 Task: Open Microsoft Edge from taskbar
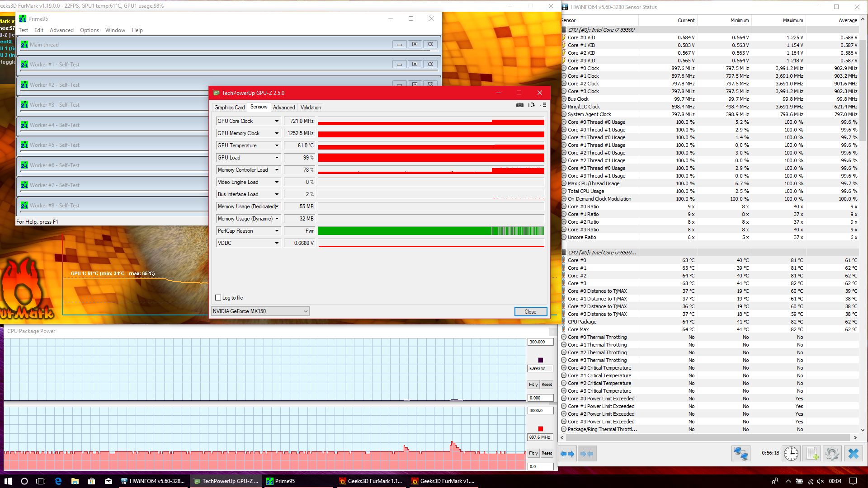point(58,481)
